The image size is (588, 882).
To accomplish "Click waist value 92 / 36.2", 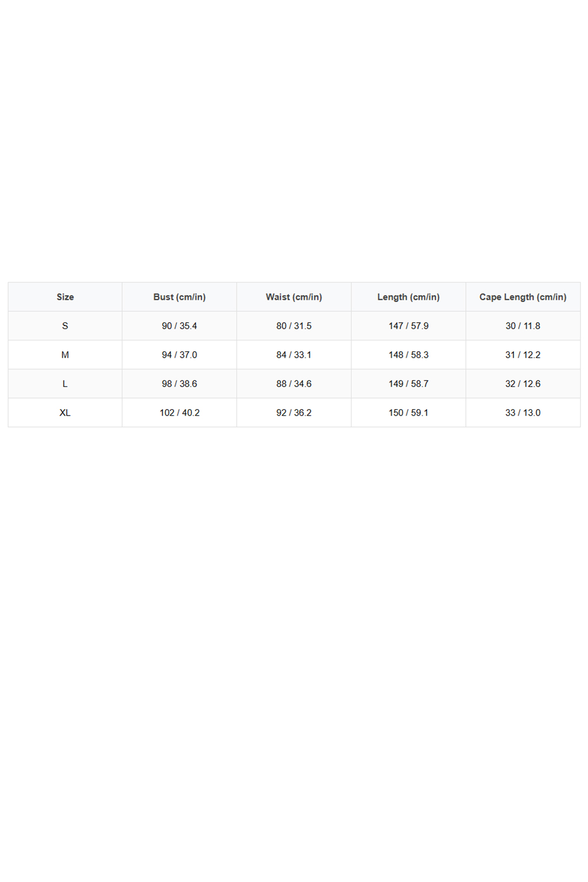I will 294,413.
